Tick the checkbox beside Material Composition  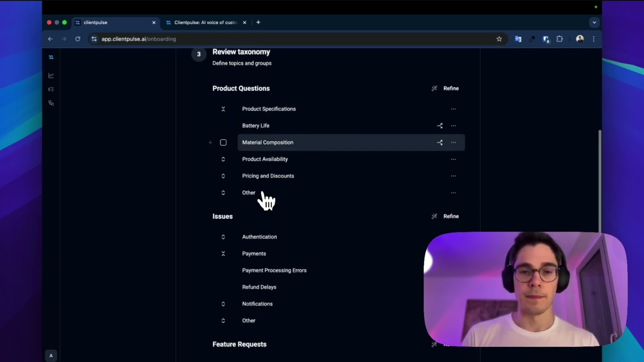click(x=223, y=142)
